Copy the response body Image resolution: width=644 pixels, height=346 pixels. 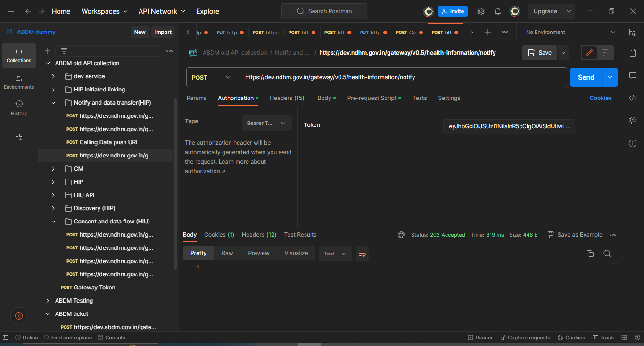tap(590, 254)
